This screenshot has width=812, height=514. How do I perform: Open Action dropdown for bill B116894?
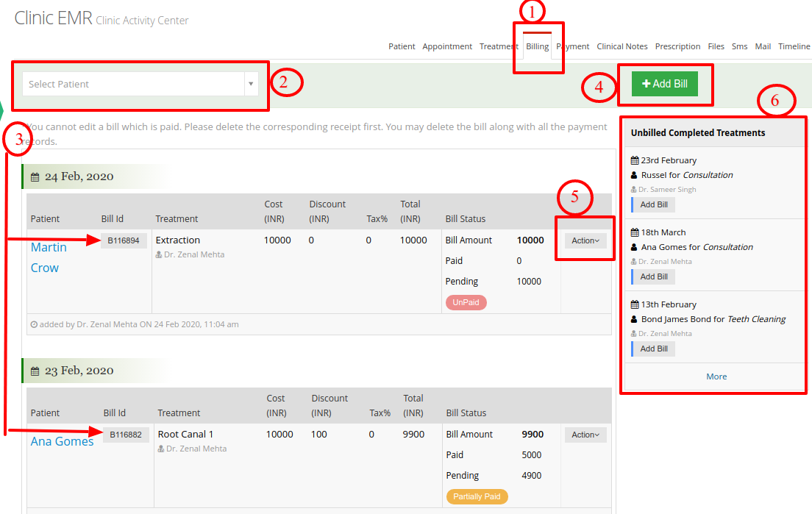585,240
